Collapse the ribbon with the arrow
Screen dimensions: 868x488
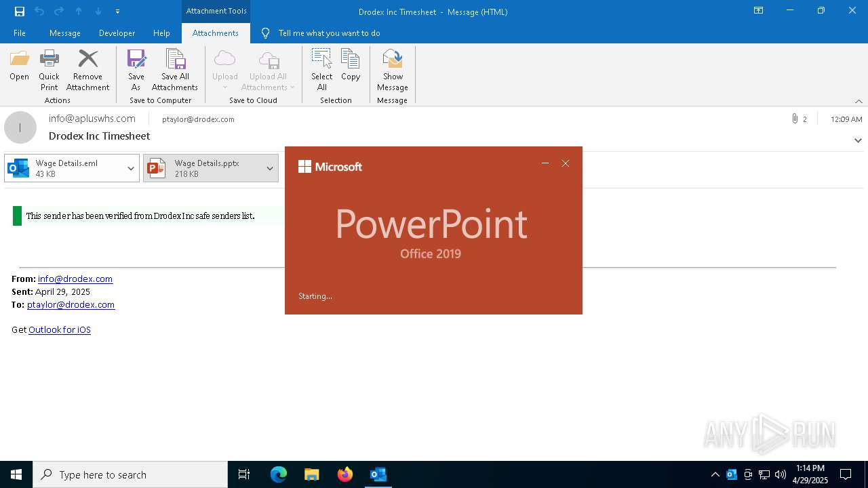(859, 101)
